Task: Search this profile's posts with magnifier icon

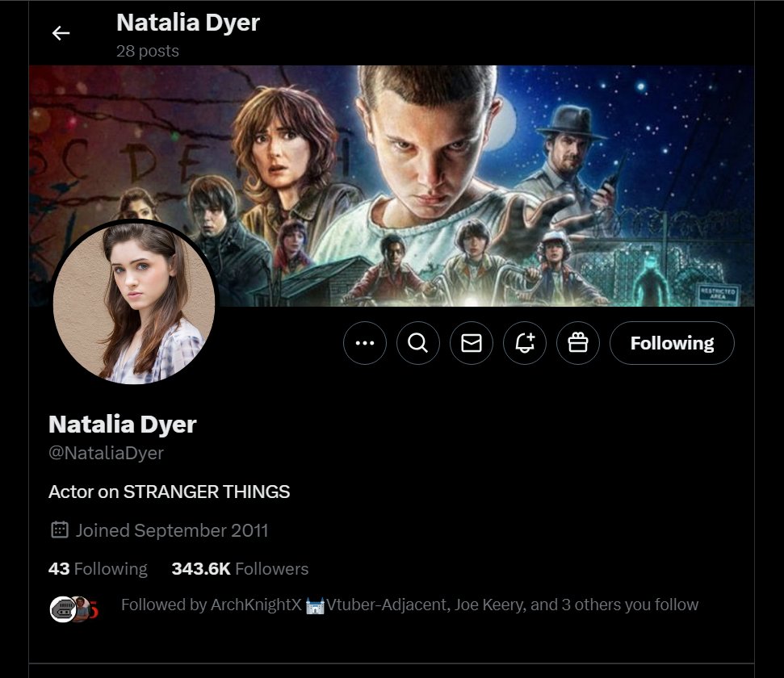Action: pos(418,343)
